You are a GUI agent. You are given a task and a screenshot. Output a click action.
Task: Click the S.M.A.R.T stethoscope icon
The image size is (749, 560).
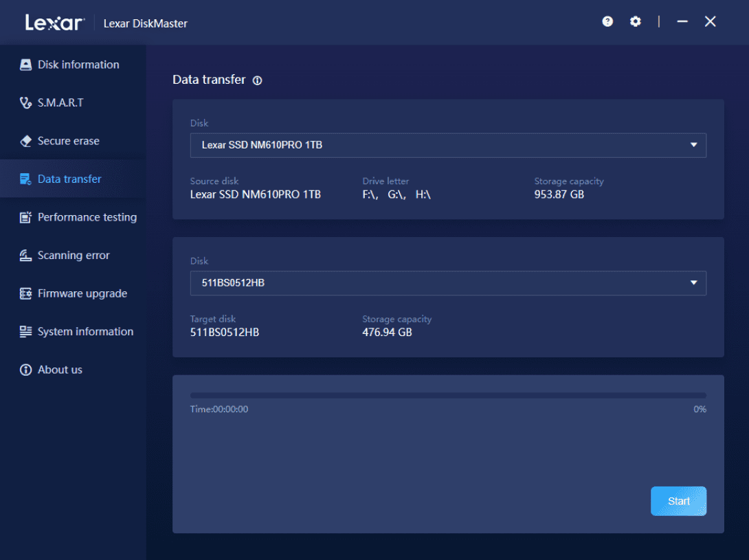click(x=26, y=103)
